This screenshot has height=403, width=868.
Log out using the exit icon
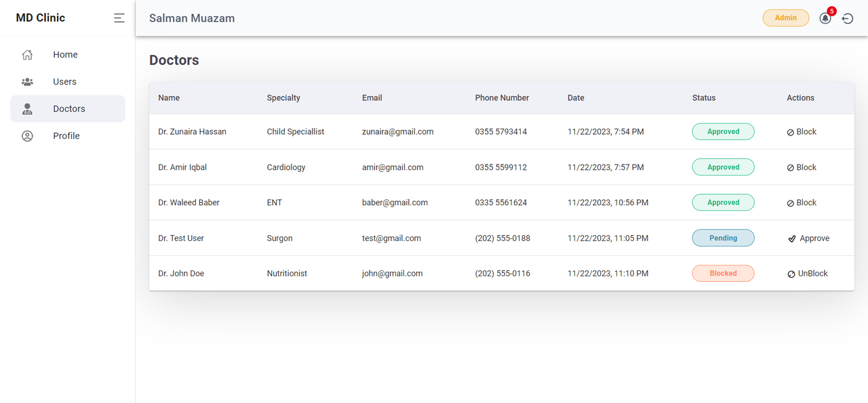848,18
